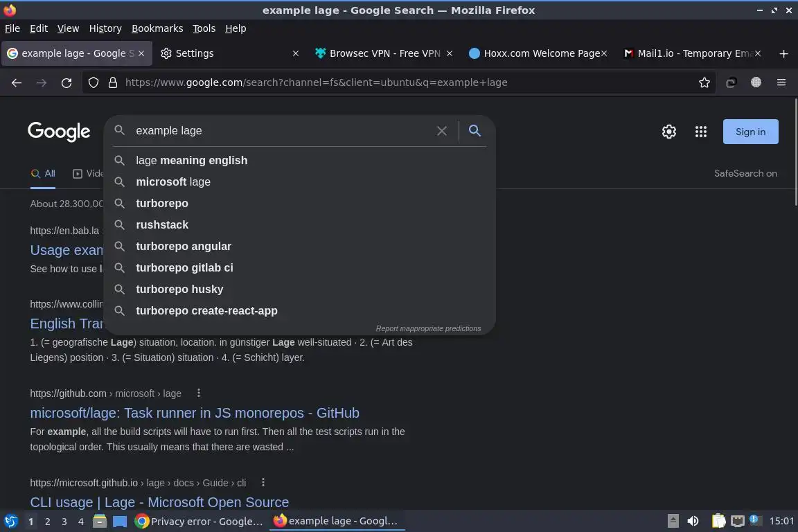
Task: Select suggestion turborepo husky
Action: click(299, 289)
